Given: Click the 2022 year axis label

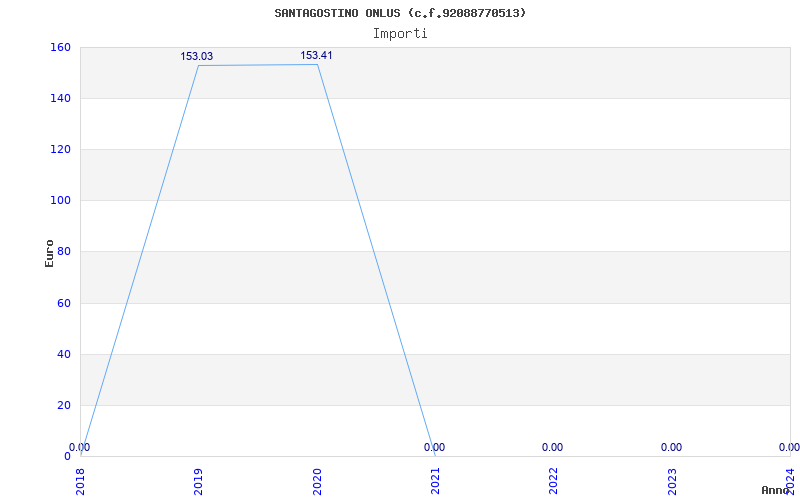Looking at the screenshot, I should 554,481.
